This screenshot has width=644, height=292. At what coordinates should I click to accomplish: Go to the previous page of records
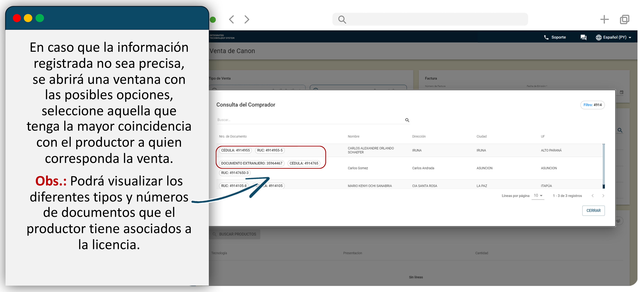click(x=593, y=196)
